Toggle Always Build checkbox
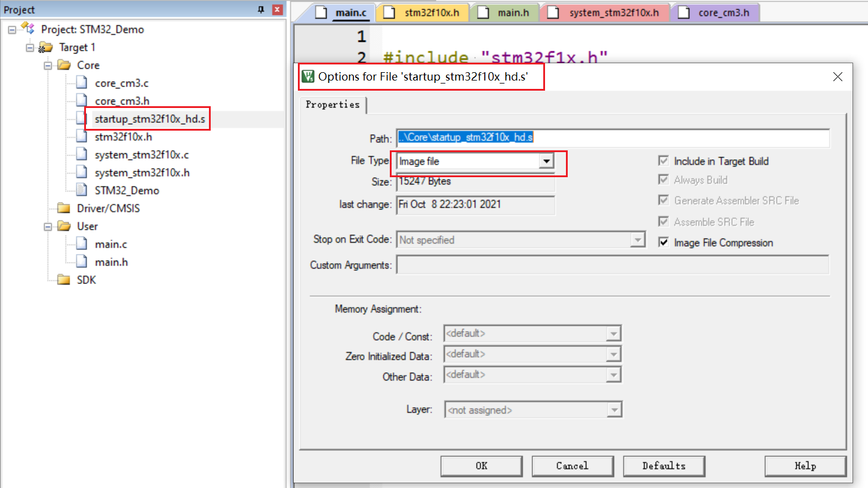868x488 pixels. click(663, 180)
